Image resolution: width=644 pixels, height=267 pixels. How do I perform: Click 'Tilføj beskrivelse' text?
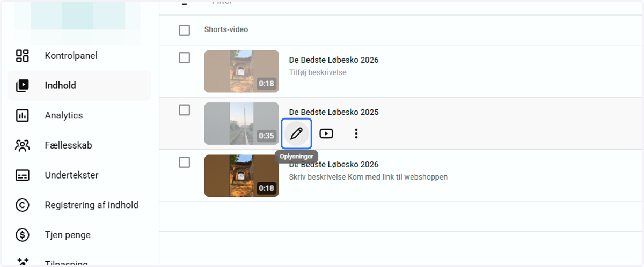coord(318,72)
